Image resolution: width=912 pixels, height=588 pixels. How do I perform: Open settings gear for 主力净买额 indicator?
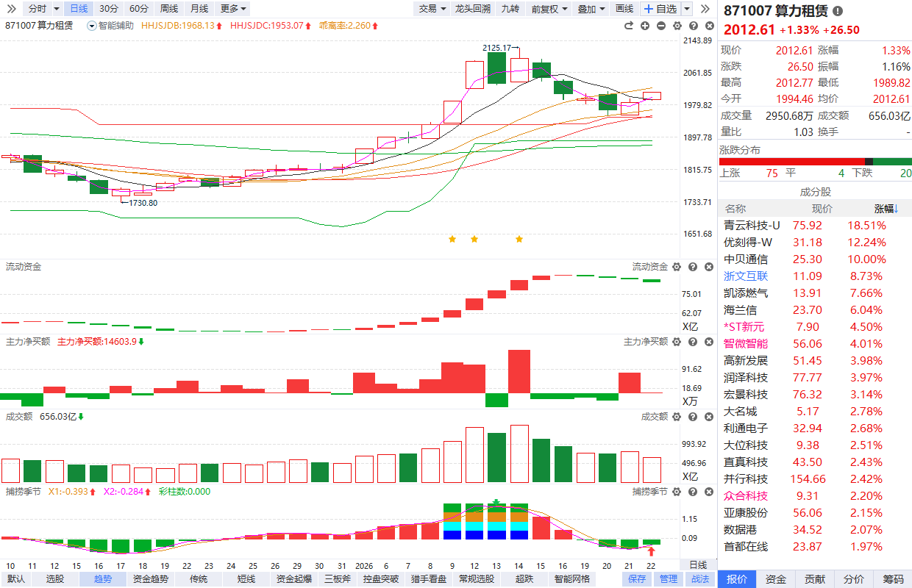click(677, 342)
